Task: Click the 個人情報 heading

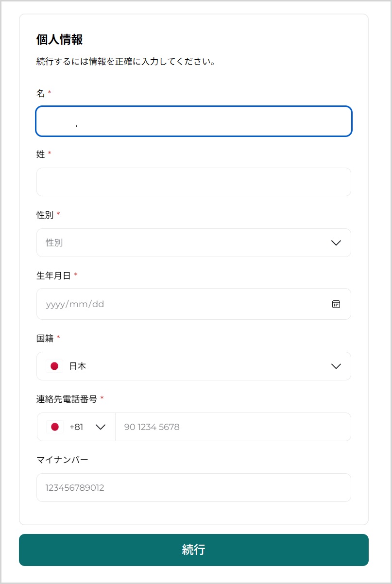Action: (60, 39)
